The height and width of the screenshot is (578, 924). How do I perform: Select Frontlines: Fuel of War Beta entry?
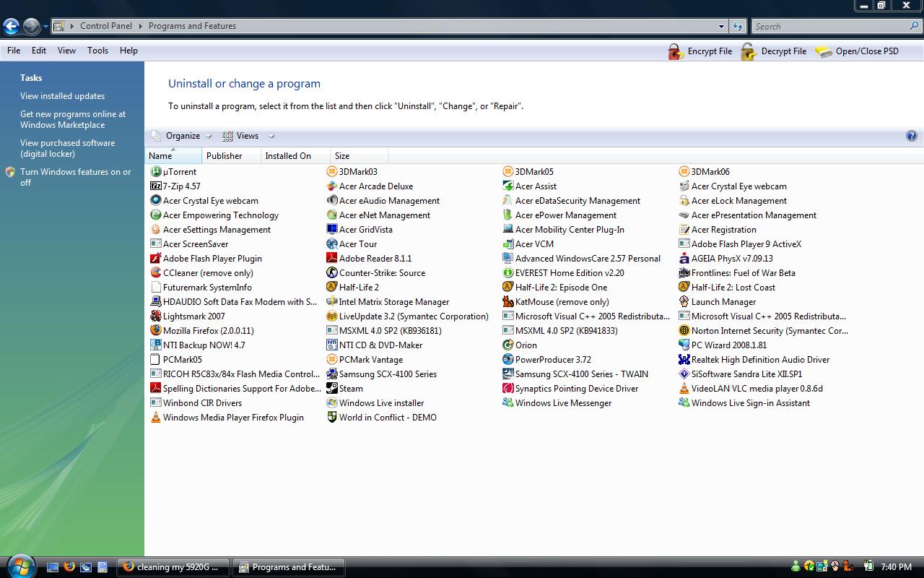coord(737,273)
